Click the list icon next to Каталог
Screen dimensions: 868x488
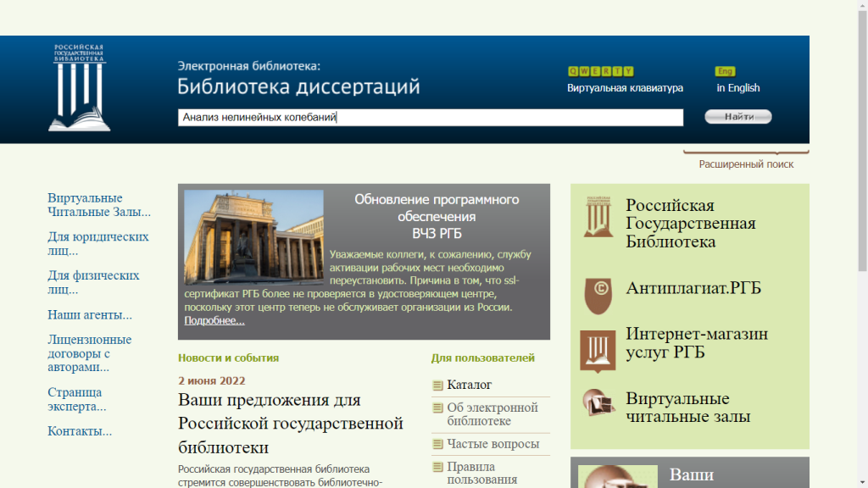coord(437,385)
